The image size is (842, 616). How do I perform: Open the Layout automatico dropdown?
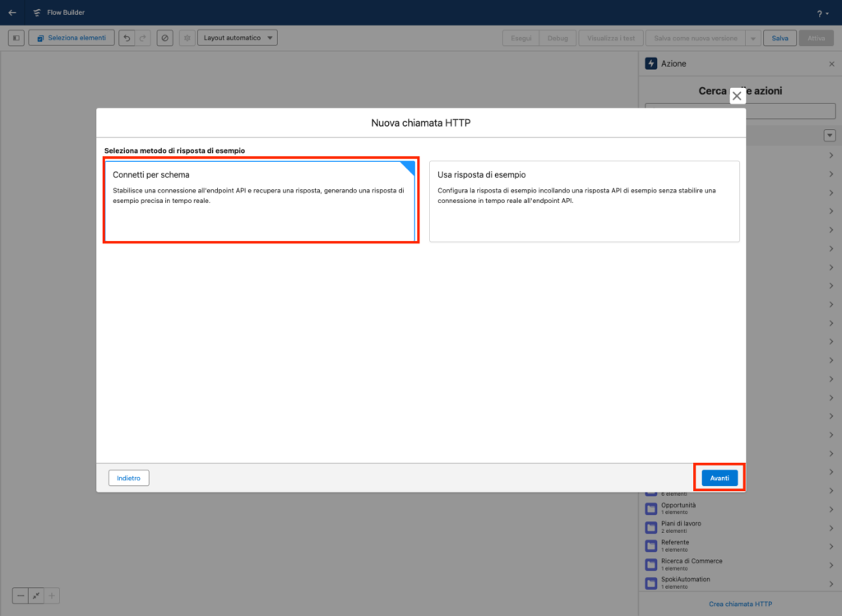[237, 38]
